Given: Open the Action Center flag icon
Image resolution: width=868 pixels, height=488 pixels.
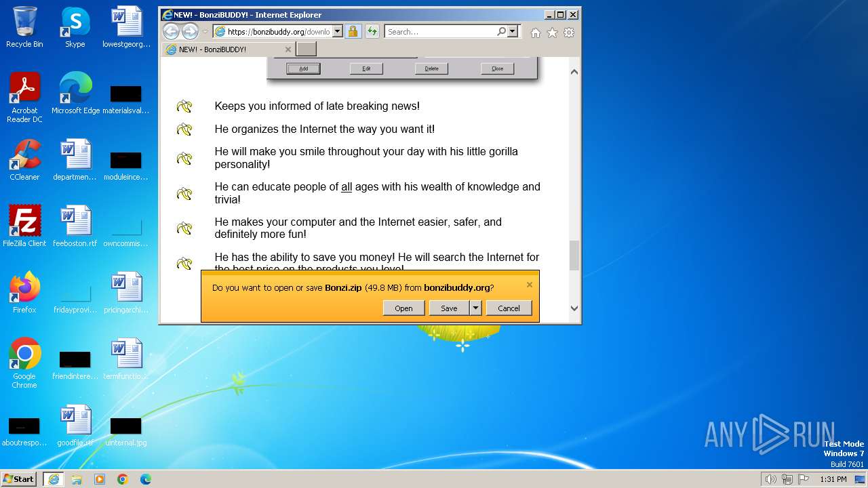Looking at the screenshot, I should pos(804,479).
